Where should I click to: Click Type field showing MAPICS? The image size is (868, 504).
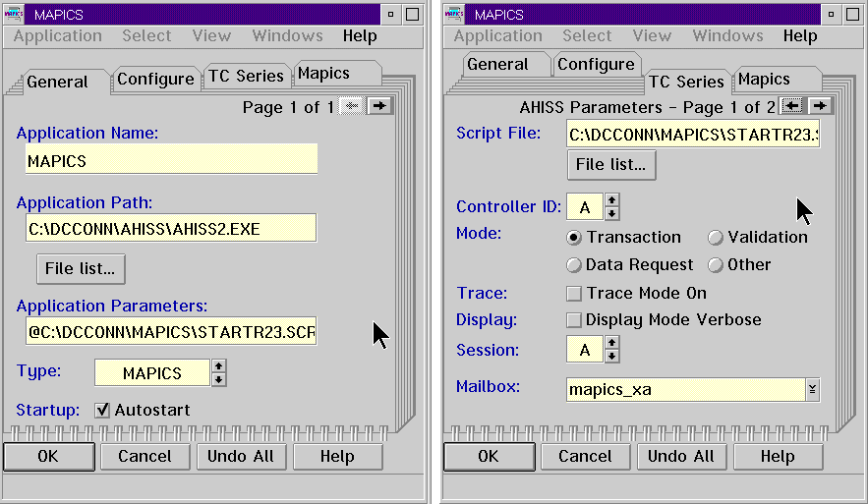tap(152, 373)
